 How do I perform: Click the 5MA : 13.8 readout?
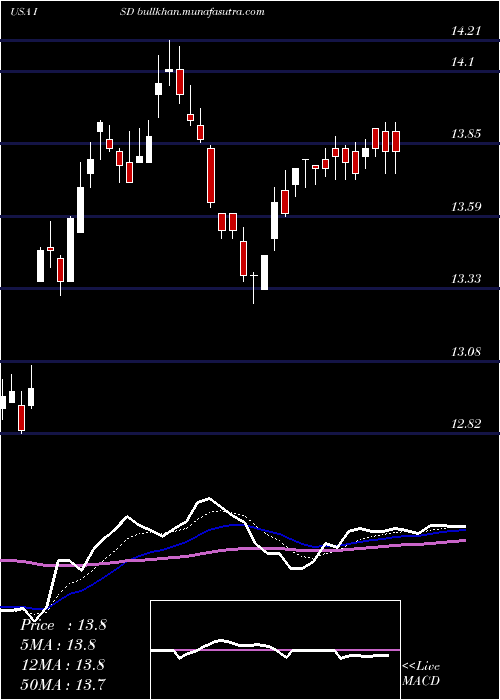pos(58,645)
